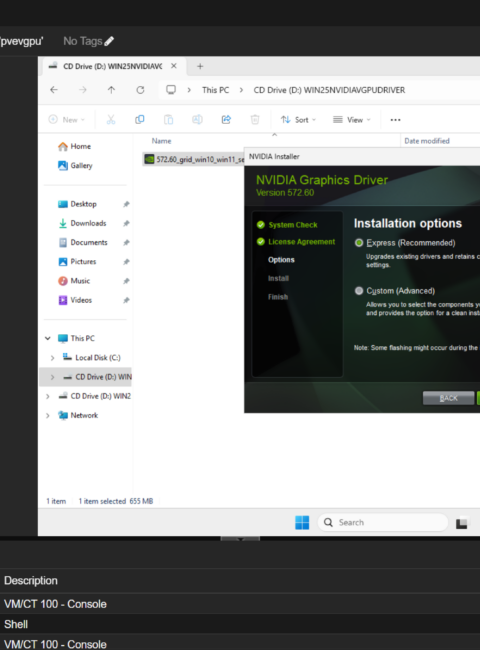
Task: Unpin Downloads using its pin icon
Action: [x=126, y=223]
